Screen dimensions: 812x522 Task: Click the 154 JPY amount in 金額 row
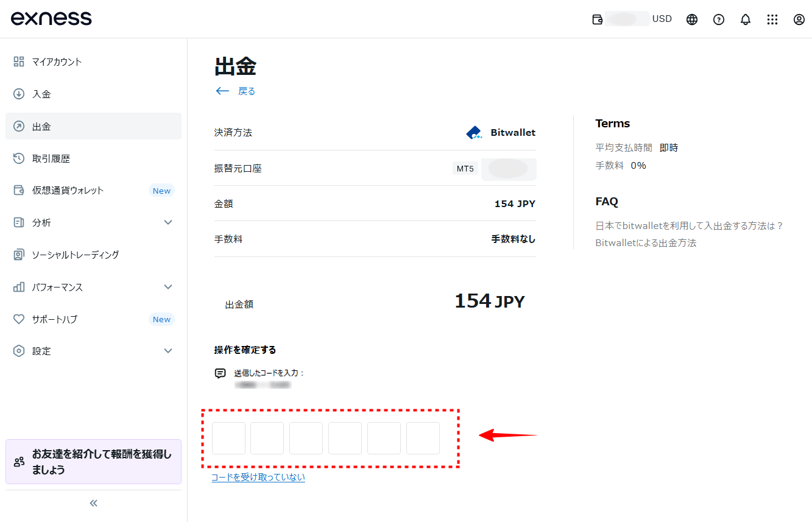[x=515, y=204]
